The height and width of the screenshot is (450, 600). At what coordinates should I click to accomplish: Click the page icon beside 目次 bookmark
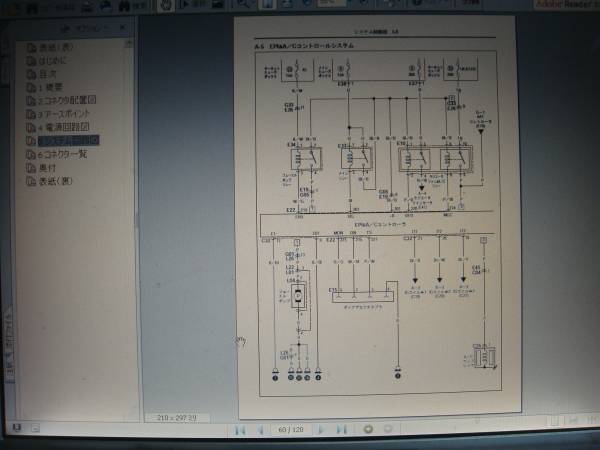[31, 74]
